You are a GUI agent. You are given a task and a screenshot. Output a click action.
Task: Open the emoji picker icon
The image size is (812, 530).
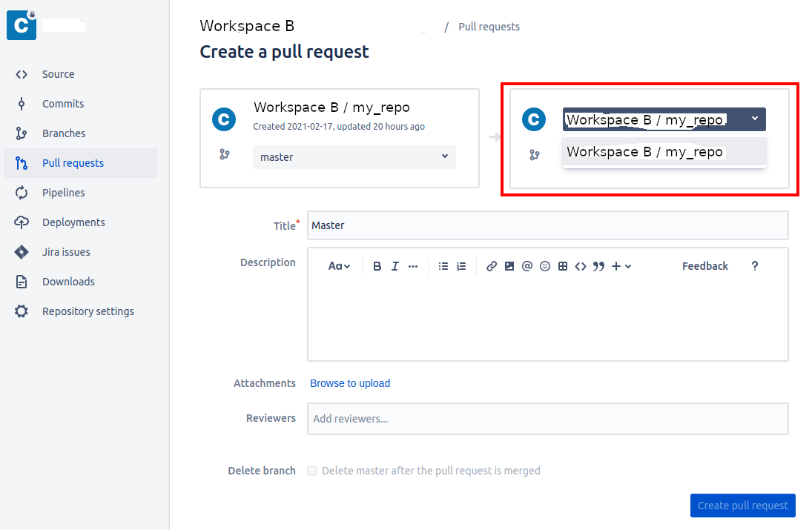(545, 266)
